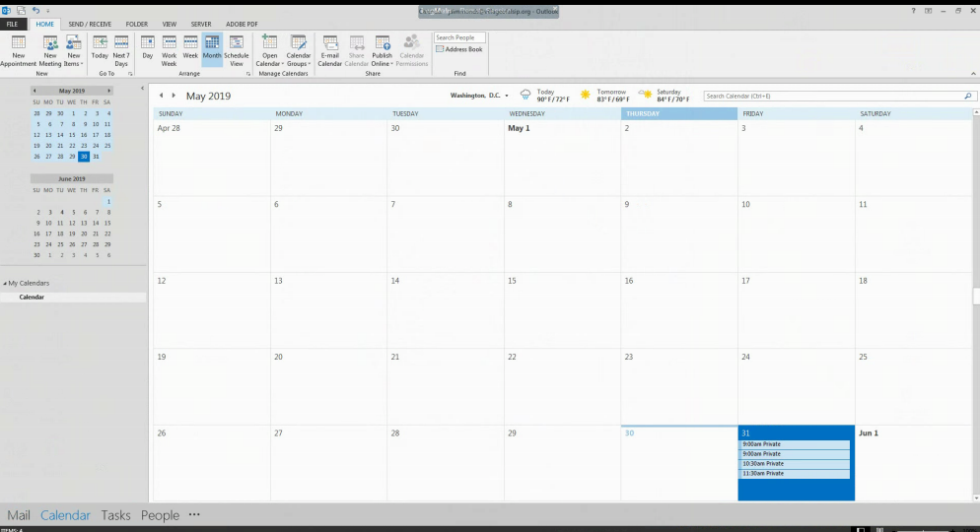Viewport: 980px width, 532px height.
Task: Click Tomorrow's weather forecast
Action: pyautogui.click(x=605, y=96)
